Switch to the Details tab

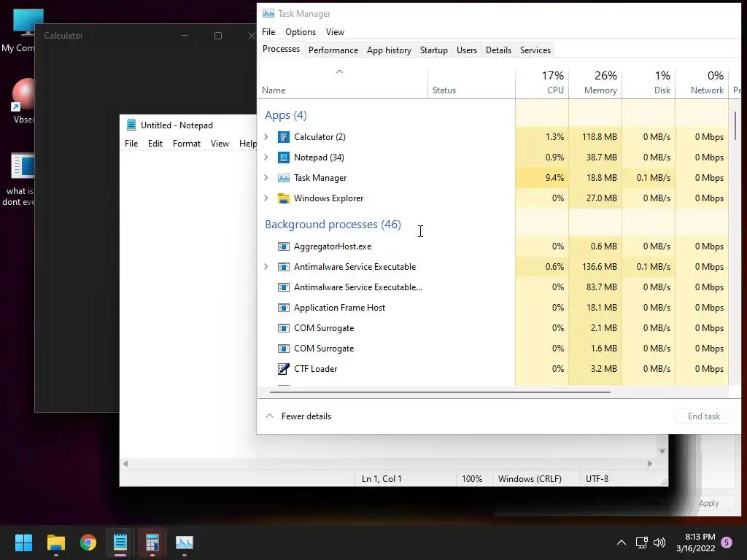tap(498, 50)
